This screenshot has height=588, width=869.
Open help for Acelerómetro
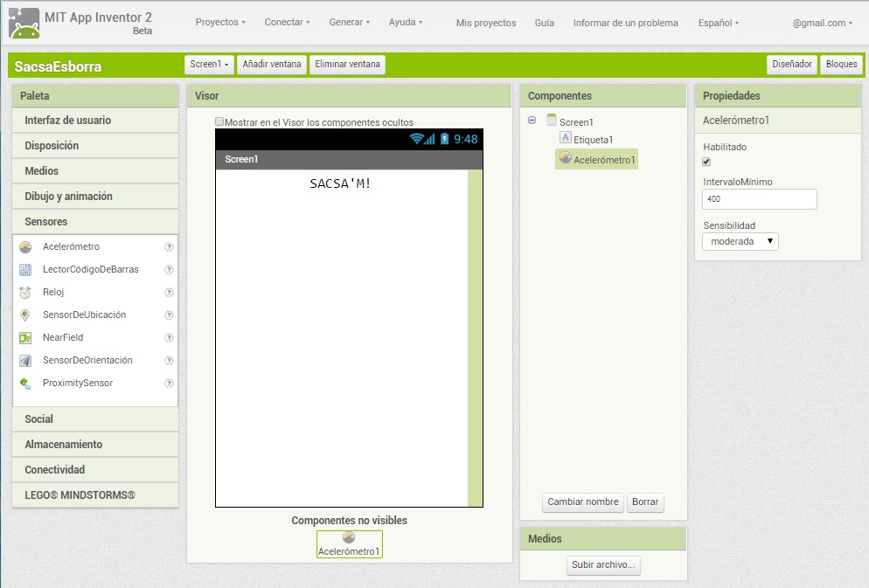[x=169, y=247]
